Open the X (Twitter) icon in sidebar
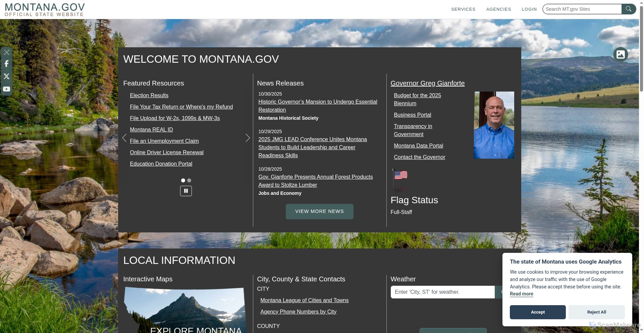This screenshot has height=333, width=644. pyautogui.click(x=6, y=76)
